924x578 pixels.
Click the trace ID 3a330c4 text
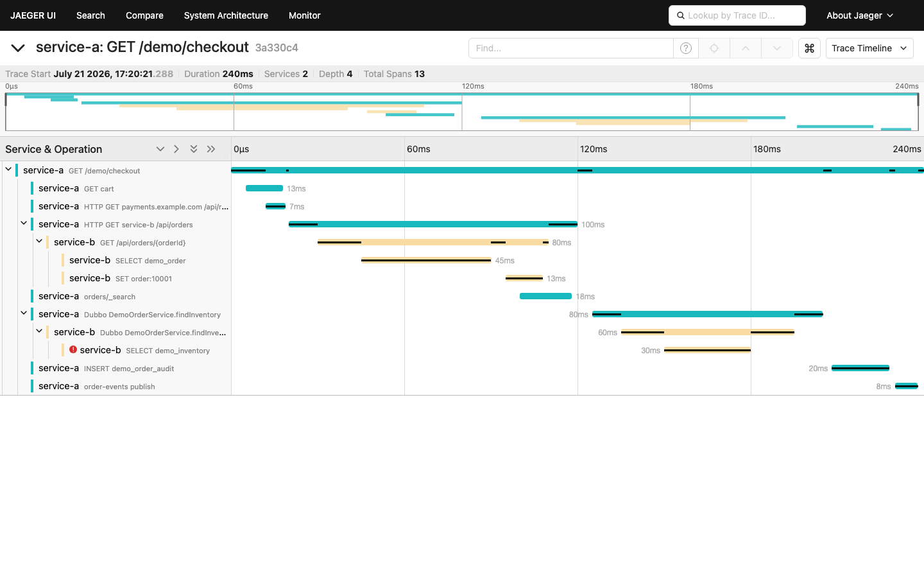(277, 48)
